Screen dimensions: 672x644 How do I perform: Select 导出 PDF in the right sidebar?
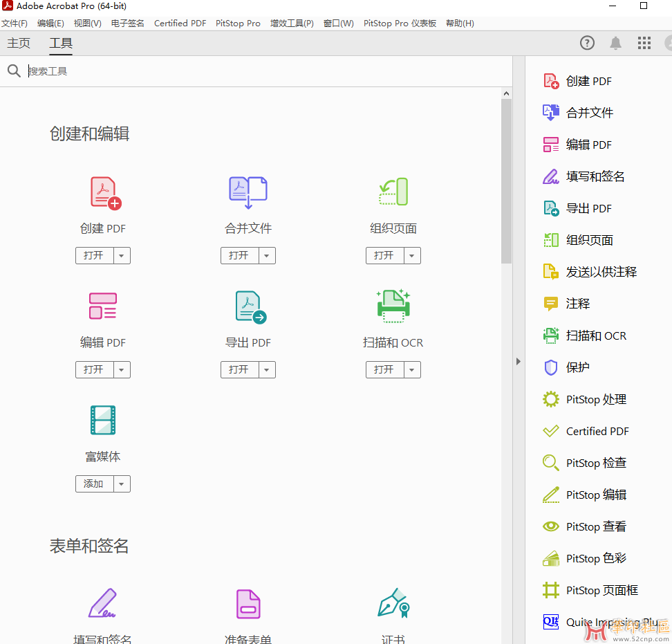click(578, 208)
